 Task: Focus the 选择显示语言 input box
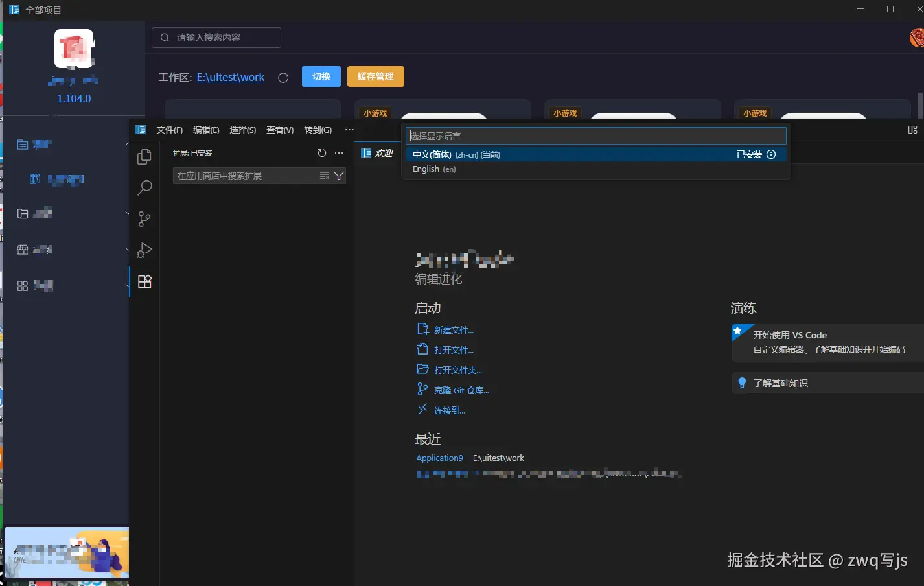pos(595,135)
